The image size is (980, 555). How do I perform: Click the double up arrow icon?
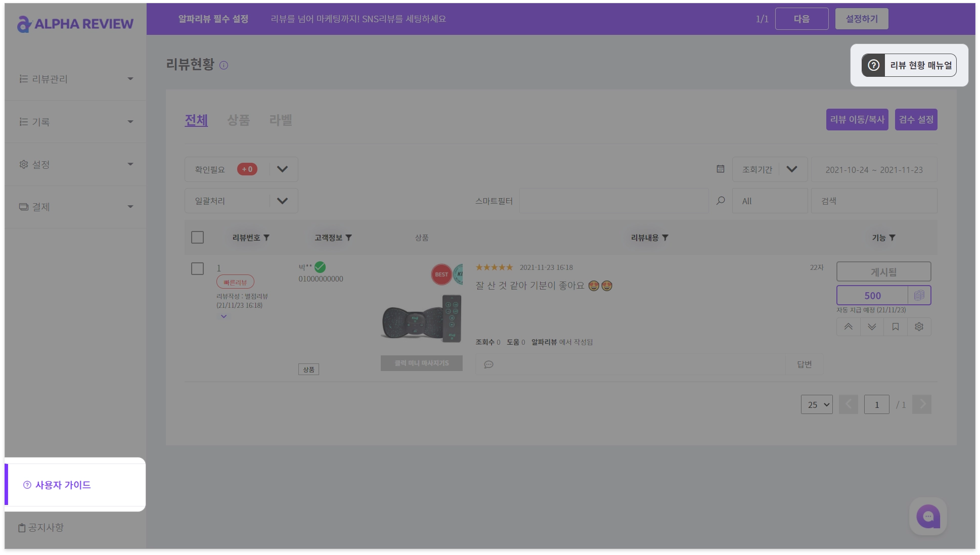tap(848, 327)
